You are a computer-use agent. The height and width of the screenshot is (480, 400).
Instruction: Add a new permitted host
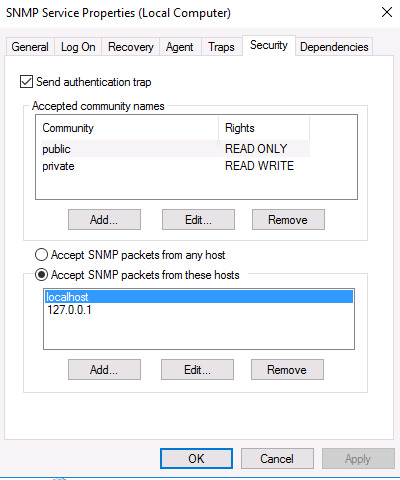[104, 370]
